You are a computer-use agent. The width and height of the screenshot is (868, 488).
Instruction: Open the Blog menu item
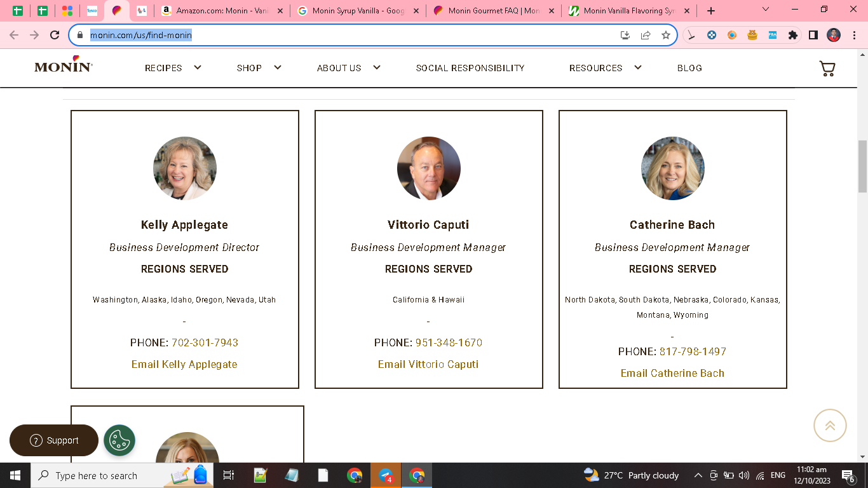[689, 68]
